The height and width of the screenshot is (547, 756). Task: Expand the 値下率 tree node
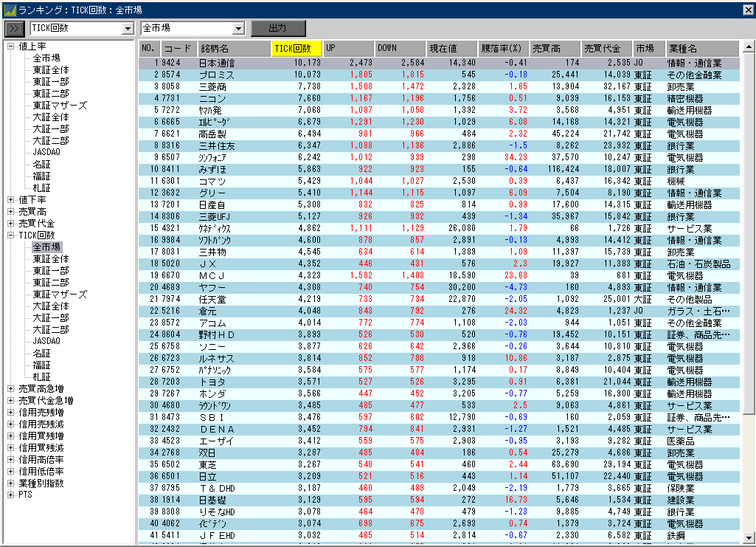(10, 200)
